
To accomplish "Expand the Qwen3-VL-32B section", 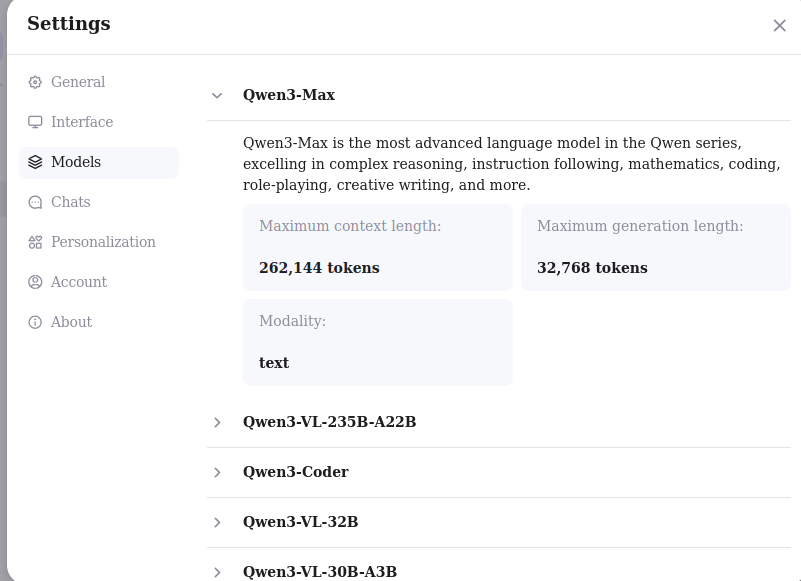I will [x=217, y=522].
